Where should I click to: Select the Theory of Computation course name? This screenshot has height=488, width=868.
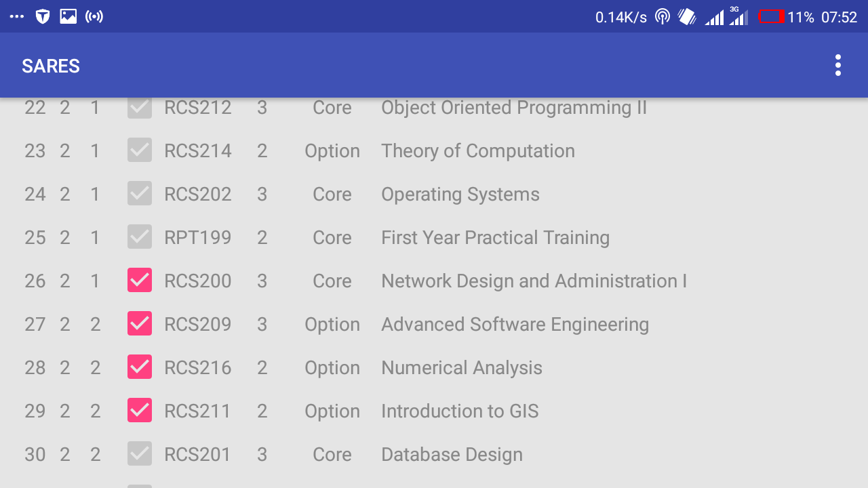tap(477, 150)
